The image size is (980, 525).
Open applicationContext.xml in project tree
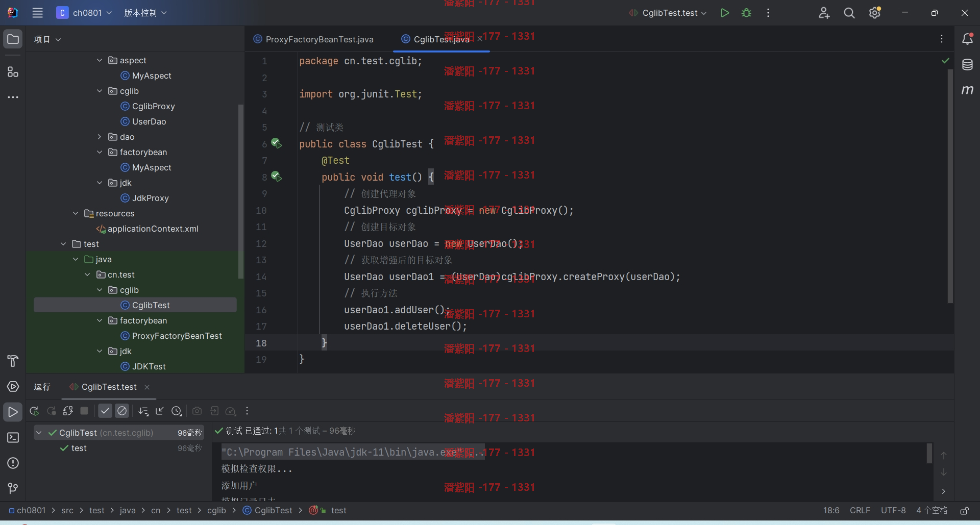pos(147,229)
